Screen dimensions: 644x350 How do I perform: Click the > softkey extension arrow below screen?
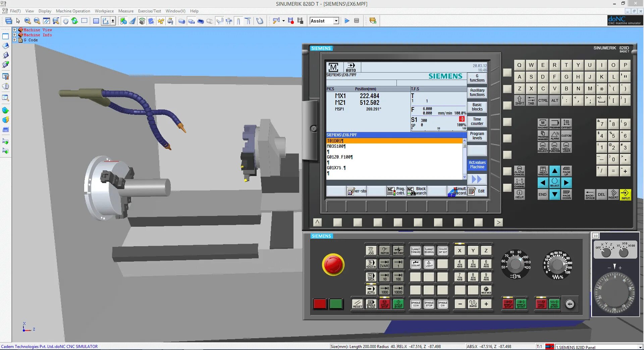pyautogui.click(x=498, y=222)
